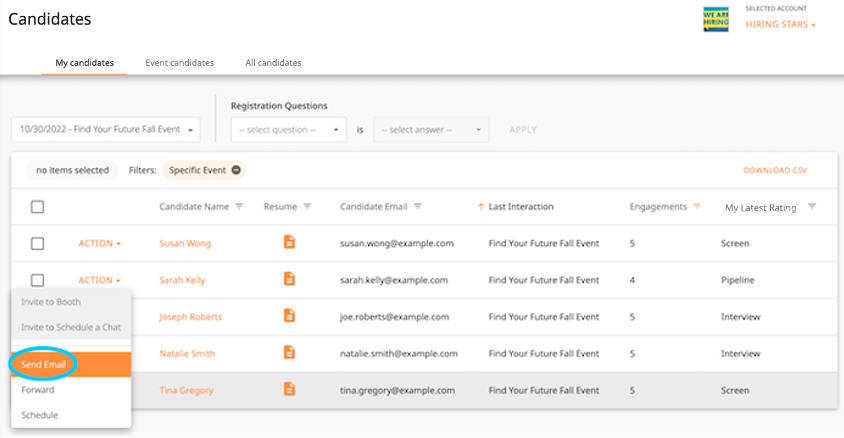
Task: Switch to the All candidates tab
Action: [x=273, y=63]
